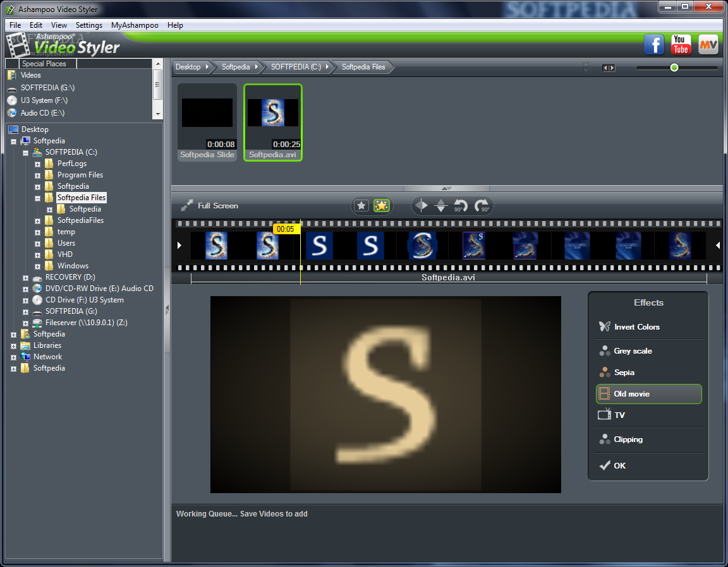Collapse the Softpedia Files folder node

click(38, 198)
